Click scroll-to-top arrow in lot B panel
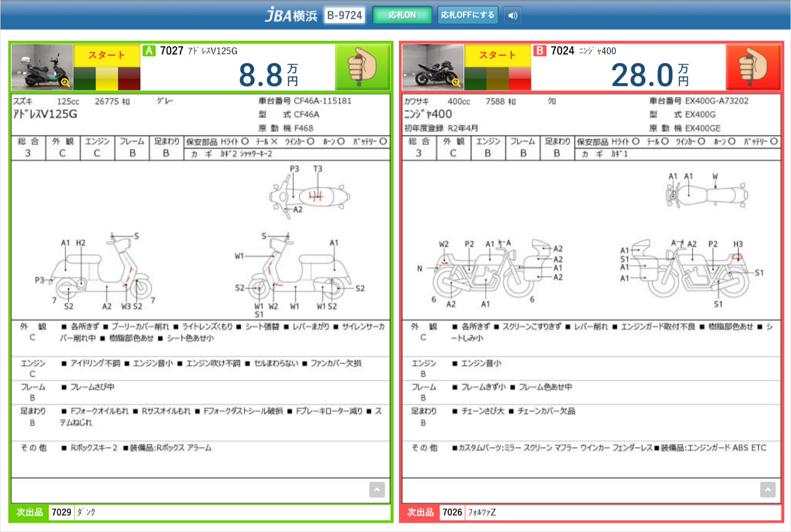The image size is (791, 532). 768,490
